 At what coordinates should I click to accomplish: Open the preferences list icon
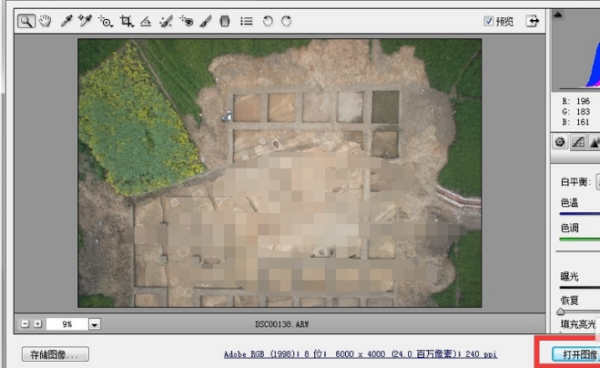point(246,21)
